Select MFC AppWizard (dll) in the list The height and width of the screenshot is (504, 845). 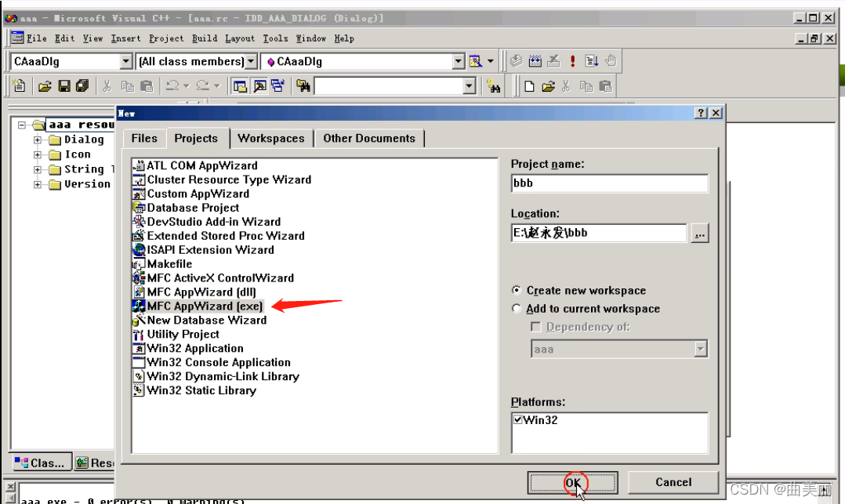(194, 292)
